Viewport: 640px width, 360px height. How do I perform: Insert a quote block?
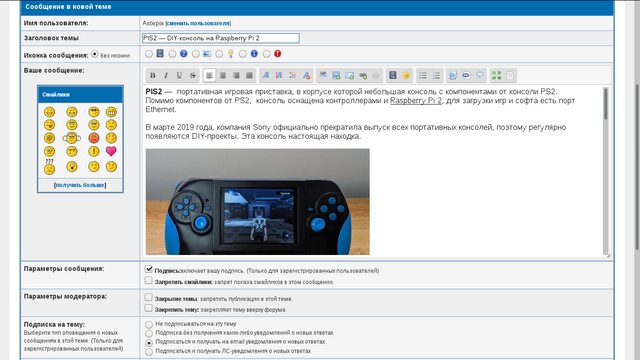tap(480, 76)
